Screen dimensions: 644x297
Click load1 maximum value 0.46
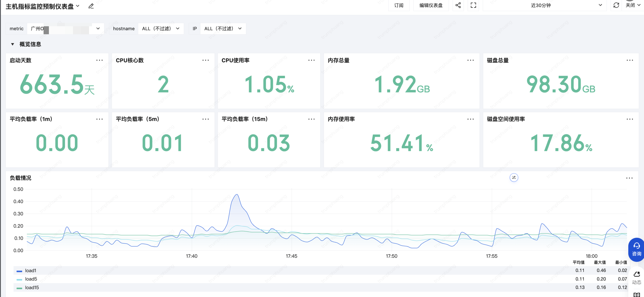click(x=601, y=270)
